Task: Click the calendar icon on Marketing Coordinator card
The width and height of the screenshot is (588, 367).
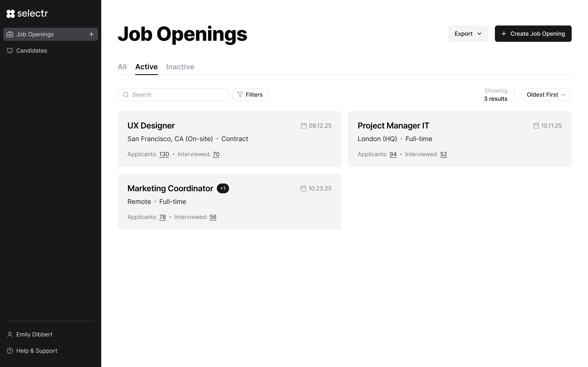Action: [x=303, y=189]
